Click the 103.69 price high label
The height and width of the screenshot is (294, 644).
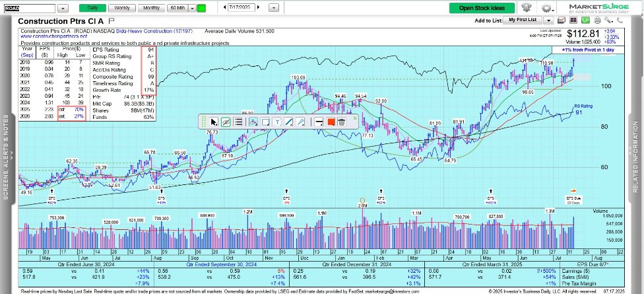[x=298, y=77]
